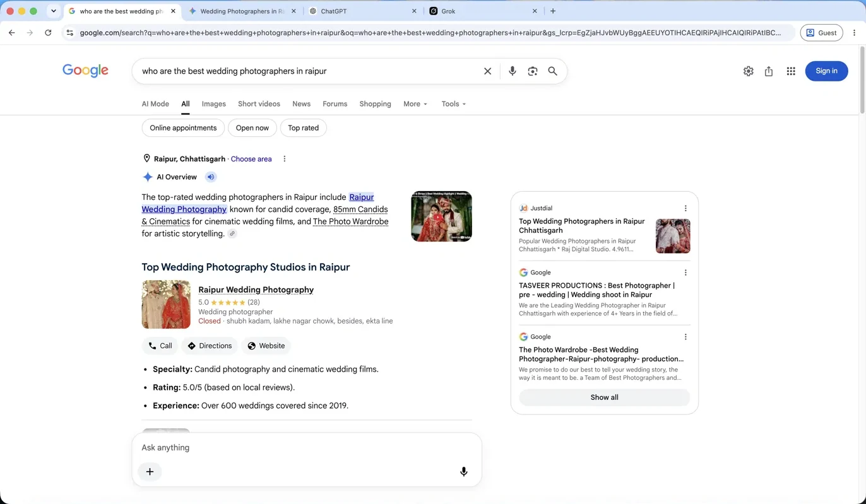The image size is (866, 504).
Task: Toggle the Top rated filter chip
Action: pyautogui.click(x=303, y=128)
